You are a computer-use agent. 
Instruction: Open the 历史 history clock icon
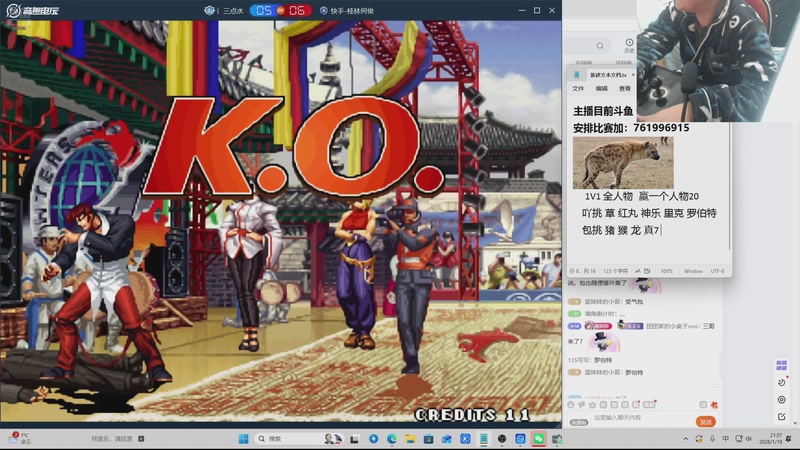pyautogui.click(x=629, y=45)
